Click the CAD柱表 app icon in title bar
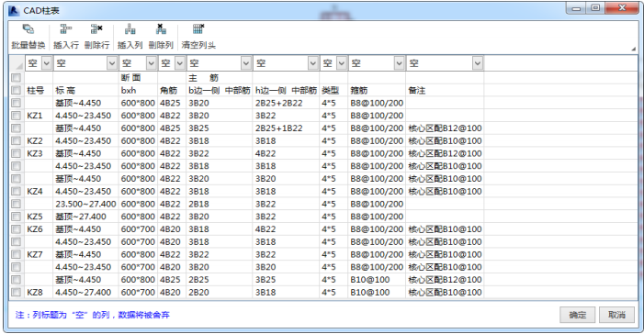This screenshot has width=644, height=334. (x=14, y=10)
